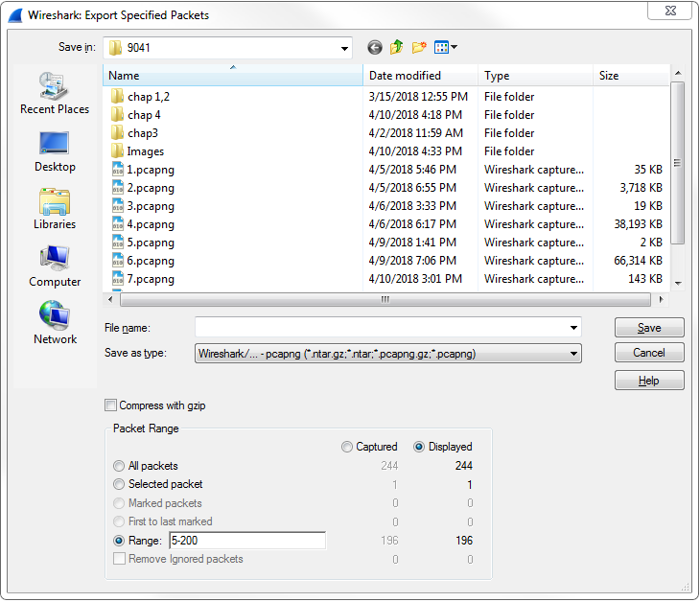The width and height of the screenshot is (700, 602).
Task: Select the 4.pcapng file icon
Action: coord(117,223)
